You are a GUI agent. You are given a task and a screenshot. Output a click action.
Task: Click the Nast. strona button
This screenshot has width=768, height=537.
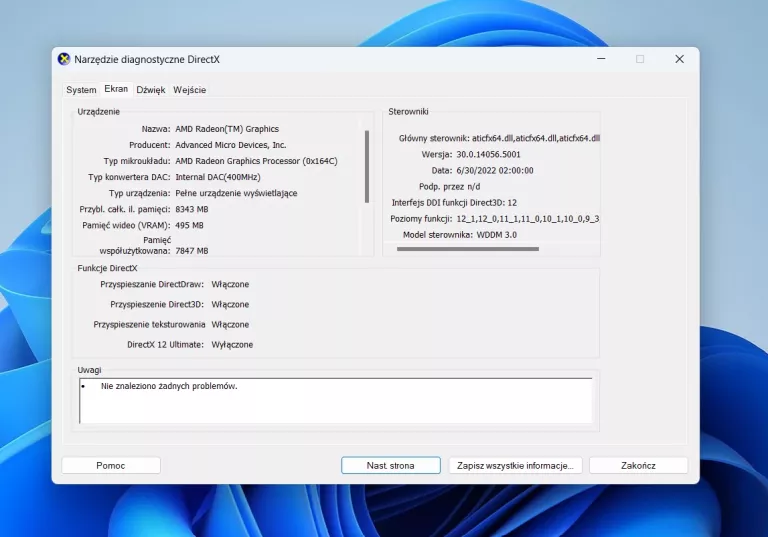[390, 465]
